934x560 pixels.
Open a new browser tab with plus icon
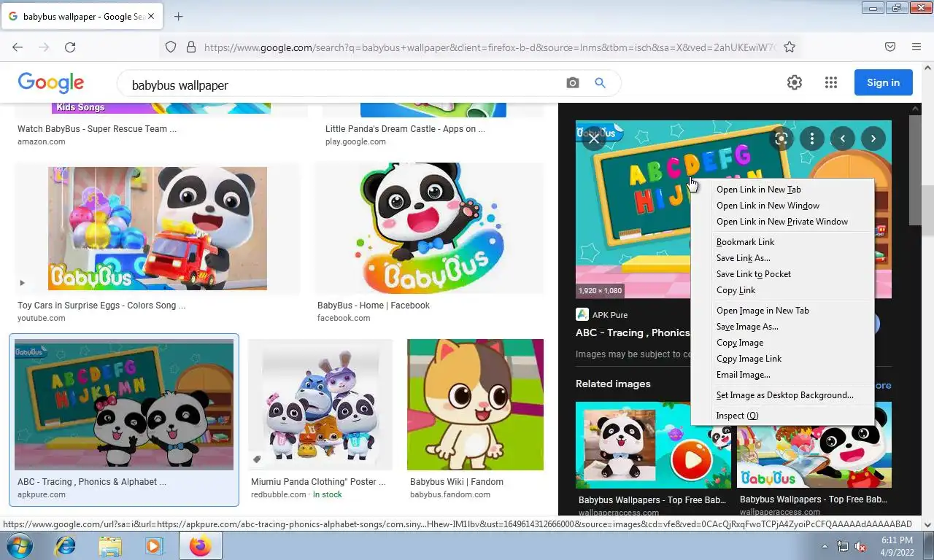click(178, 16)
